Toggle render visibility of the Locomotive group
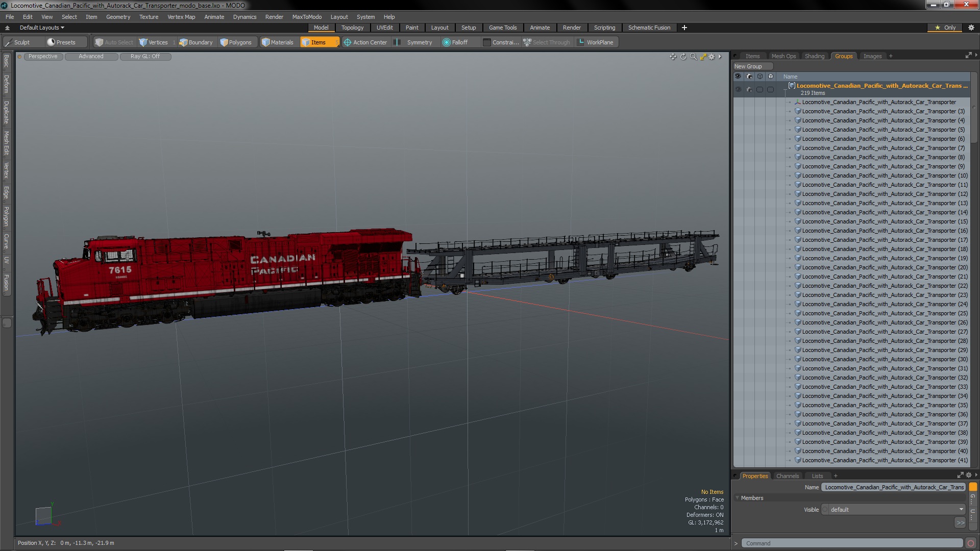This screenshot has width=980, height=551. 749,89
